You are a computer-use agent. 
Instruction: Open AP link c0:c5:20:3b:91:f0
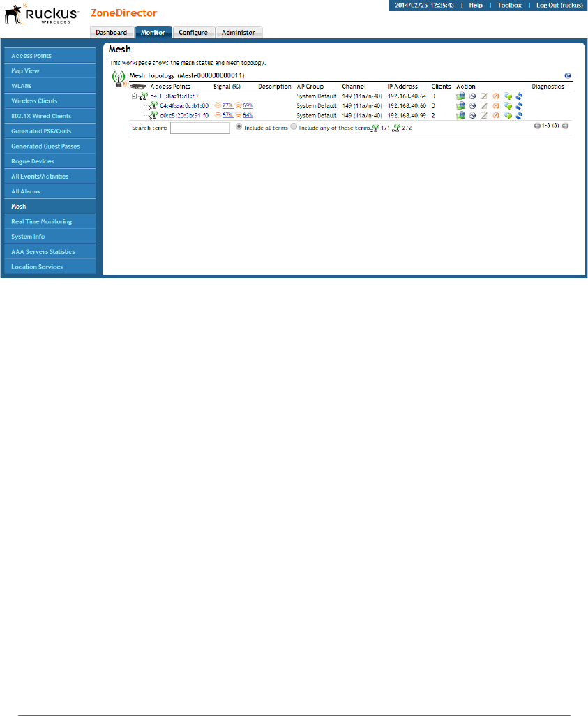pos(184,116)
